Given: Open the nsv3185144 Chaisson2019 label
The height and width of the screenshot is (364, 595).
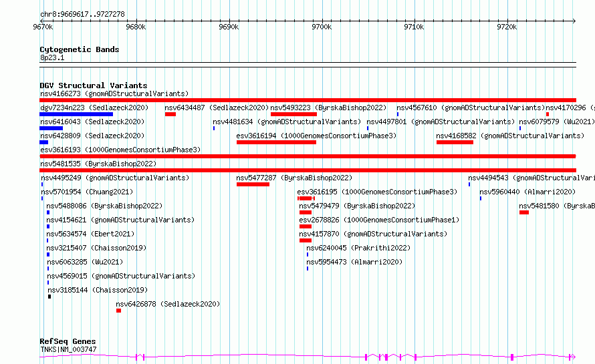Looking at the screenshot, I should pos(98,290).
